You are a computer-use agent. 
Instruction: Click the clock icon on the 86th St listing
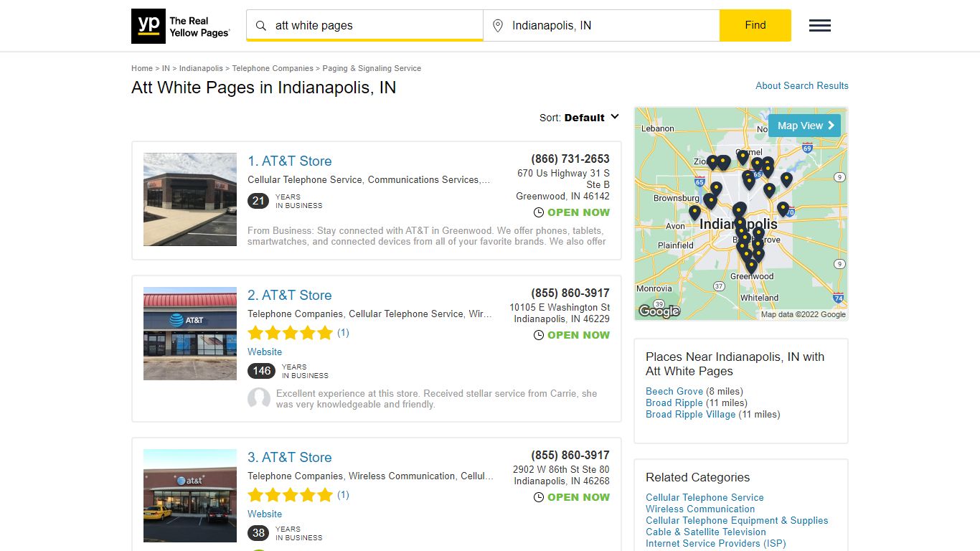[539, 497]
